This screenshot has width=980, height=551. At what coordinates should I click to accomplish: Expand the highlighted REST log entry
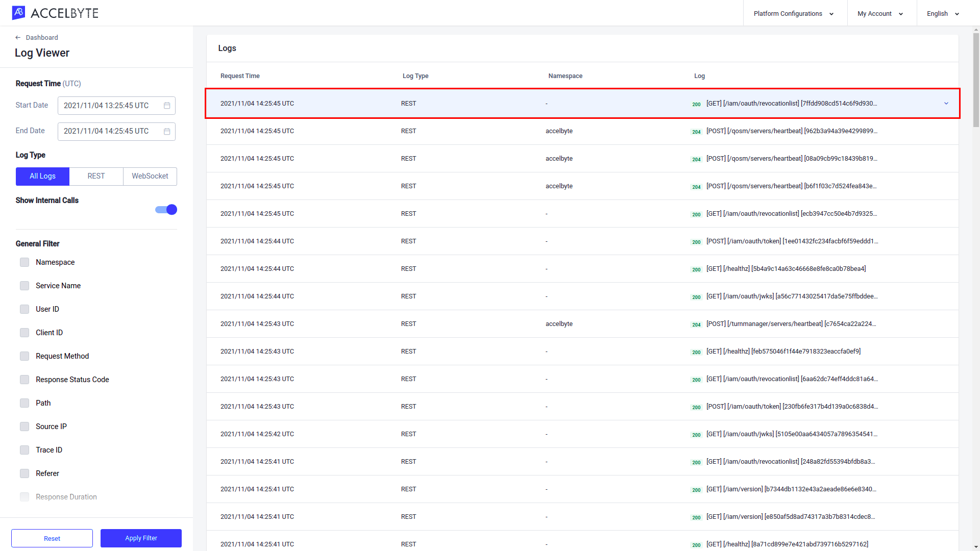tap(946, 103)
